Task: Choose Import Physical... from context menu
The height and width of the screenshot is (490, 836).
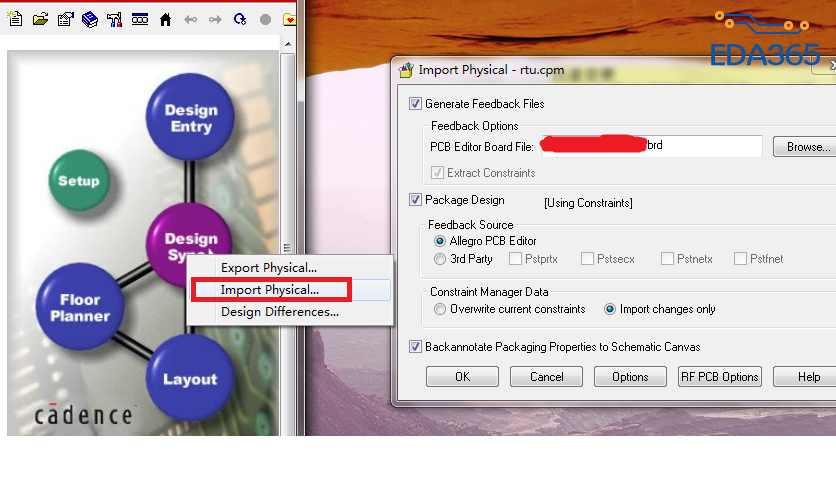Action: 291,290
